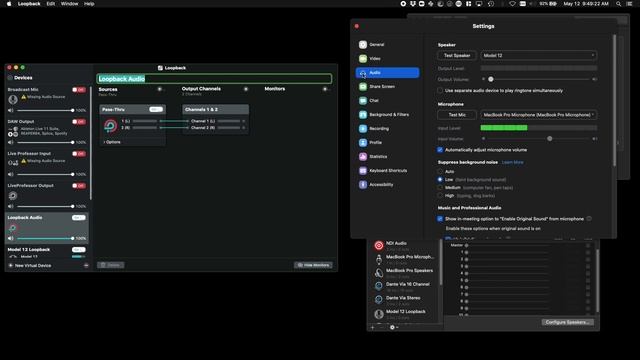Open gear action menu in Audio MIDI Setup
640x360 pixels.
pos(393,327)
